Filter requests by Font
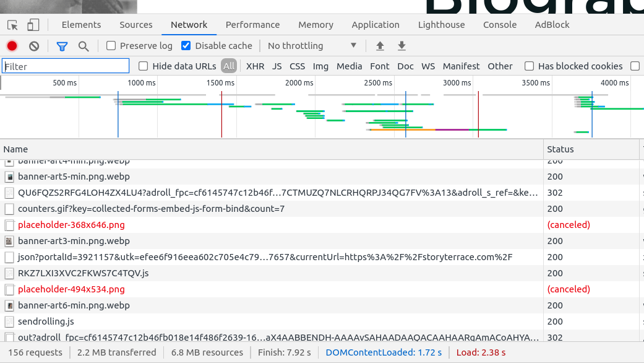This screenshot has width=644, height=363. click(379, 66)
